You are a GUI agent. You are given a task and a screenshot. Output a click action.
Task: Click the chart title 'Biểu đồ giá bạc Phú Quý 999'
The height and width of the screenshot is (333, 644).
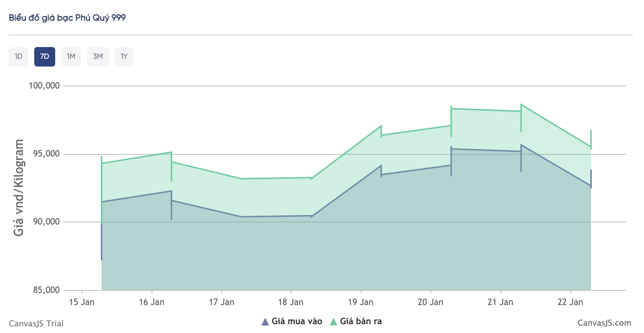[67, 18]
